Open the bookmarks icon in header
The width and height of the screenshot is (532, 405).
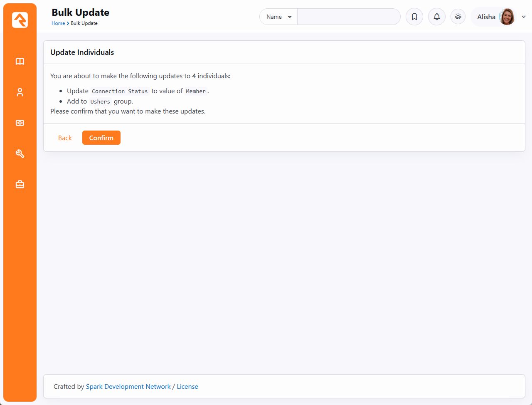click(414, 17)
